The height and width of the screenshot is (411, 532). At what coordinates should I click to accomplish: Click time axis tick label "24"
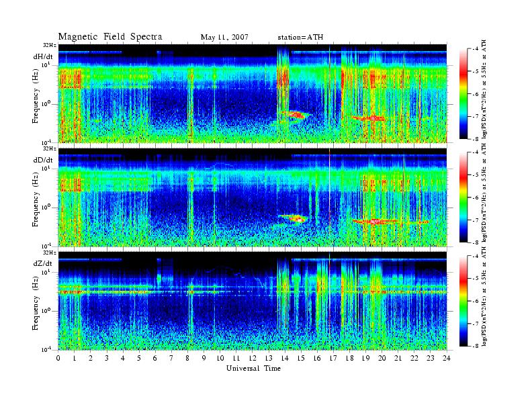(x=447, y=359)
